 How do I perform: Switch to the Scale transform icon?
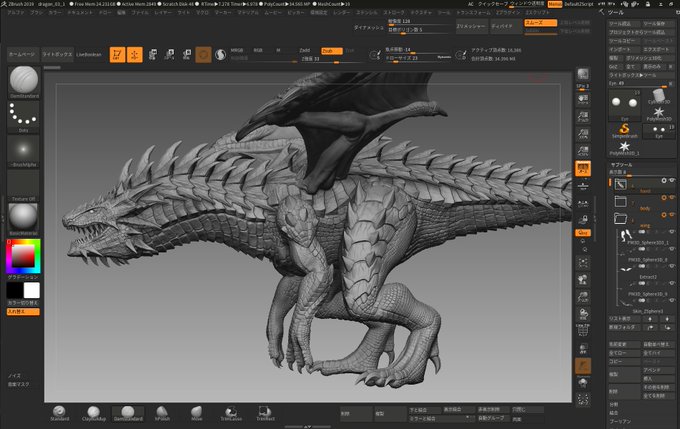(170, 55)
